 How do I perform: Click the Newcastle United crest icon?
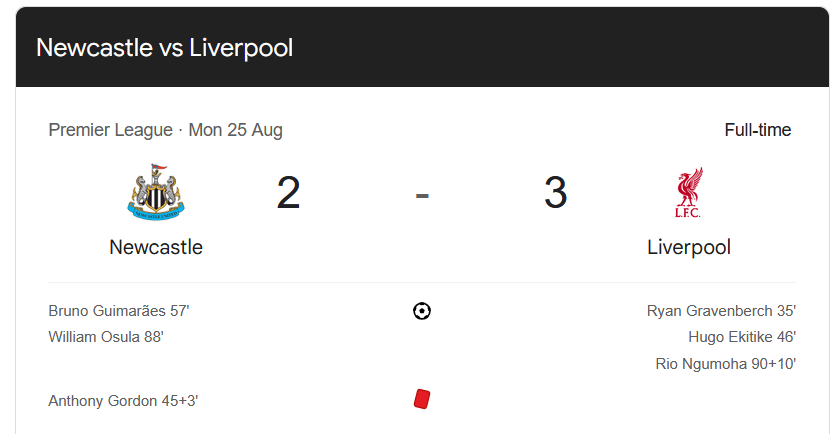click(156, 192)
